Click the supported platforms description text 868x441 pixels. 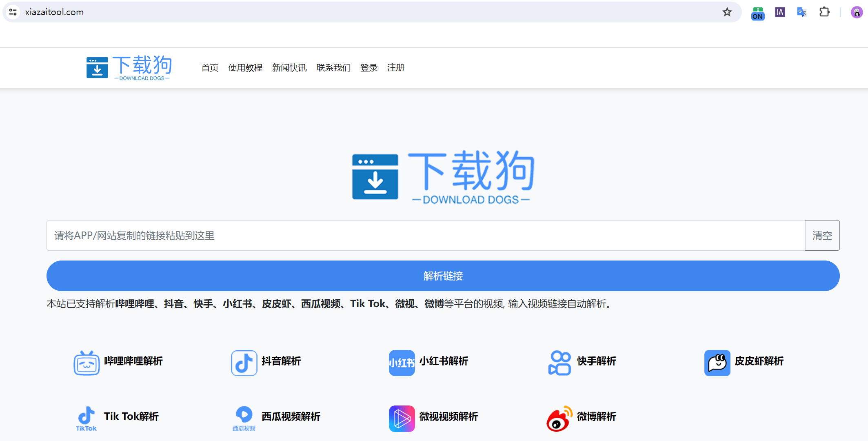pos(330,304)
